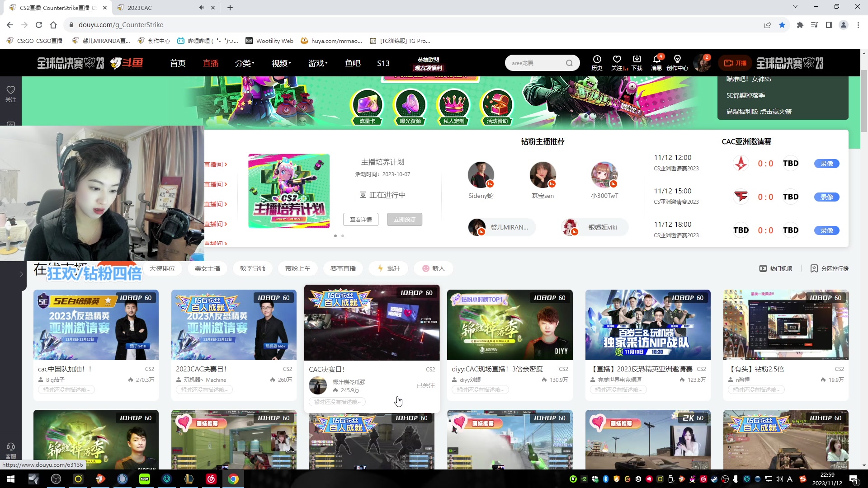Viewport: 868px width, 488px height.
Task: Click the 查看详情 button
Action: point(361,220)
